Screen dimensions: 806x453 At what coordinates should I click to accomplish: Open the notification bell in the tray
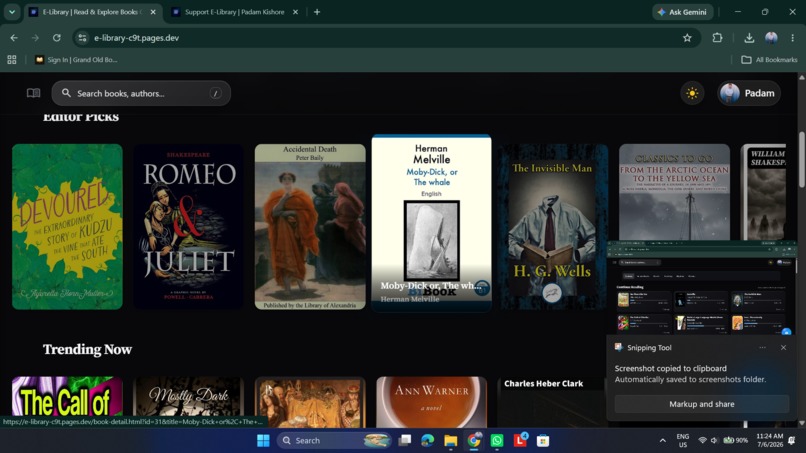coord(792,441)
